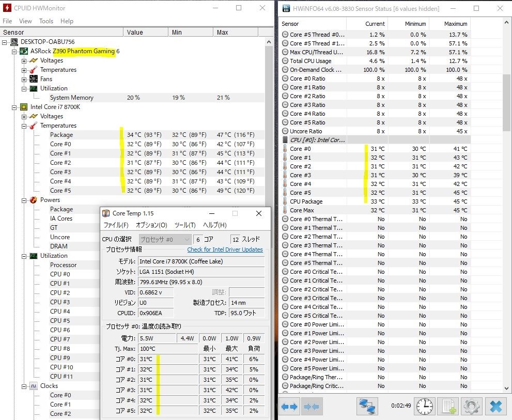Click HWMonitor scrollbar up arrow
This screenshot has height=420, width=512.
tap(269, 42)
